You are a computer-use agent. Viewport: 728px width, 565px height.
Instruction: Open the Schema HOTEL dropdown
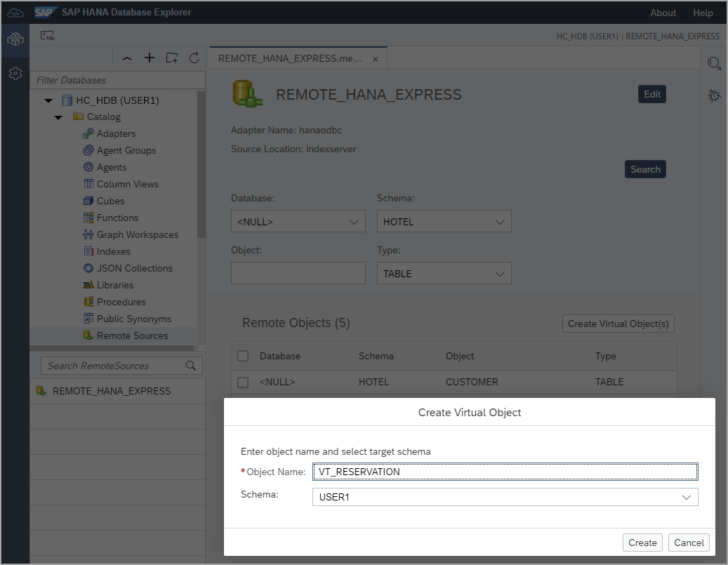(444, 222)
